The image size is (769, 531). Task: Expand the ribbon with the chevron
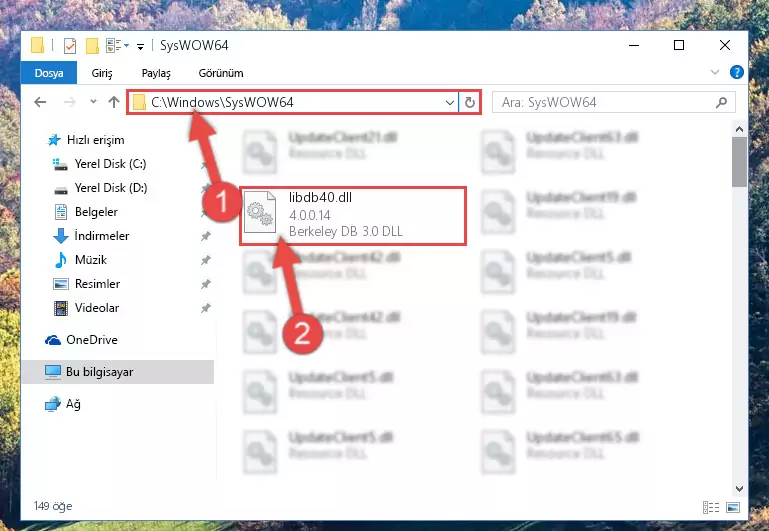pyautogui.click(x=715, y=73)
